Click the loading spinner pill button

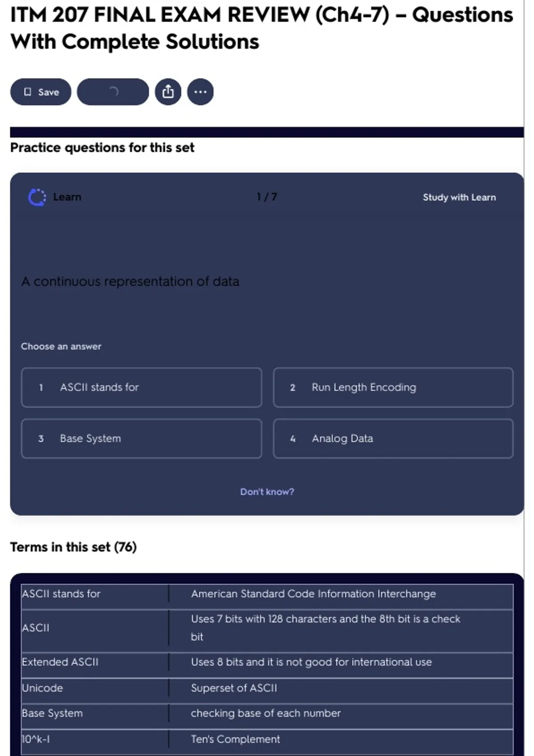coord(113,92)
